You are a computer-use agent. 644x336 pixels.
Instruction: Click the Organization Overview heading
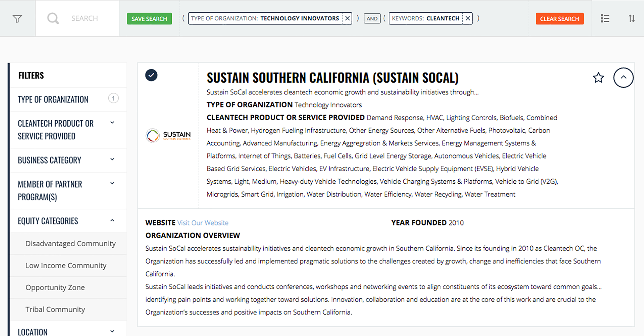(x=193, y=236)
